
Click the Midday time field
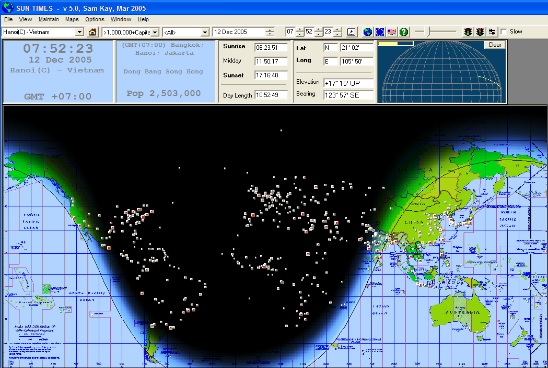coord(271,62)
